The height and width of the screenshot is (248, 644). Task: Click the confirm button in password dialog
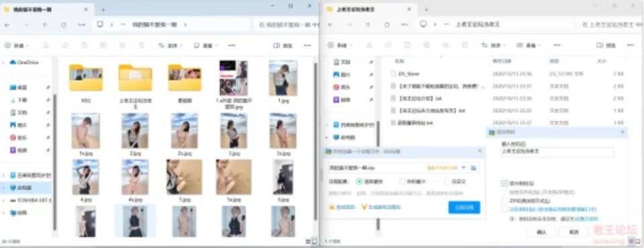(541, 233)
